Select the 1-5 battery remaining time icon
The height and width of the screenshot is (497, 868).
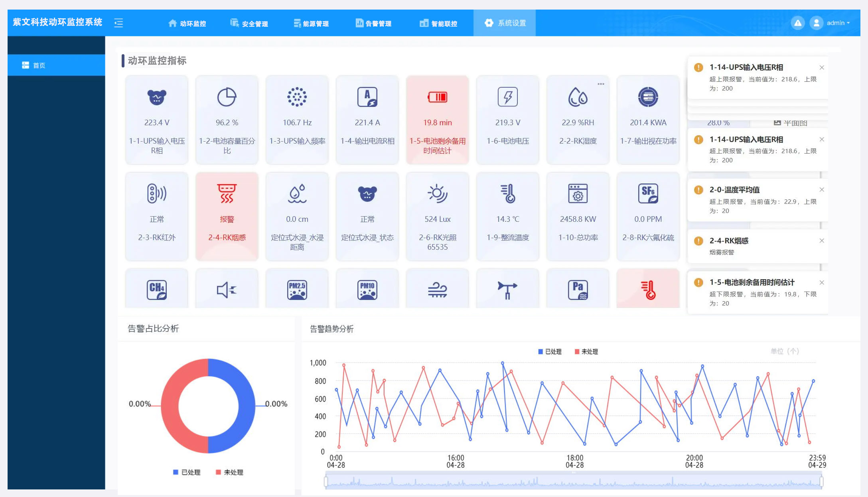(x=437, y=97)
